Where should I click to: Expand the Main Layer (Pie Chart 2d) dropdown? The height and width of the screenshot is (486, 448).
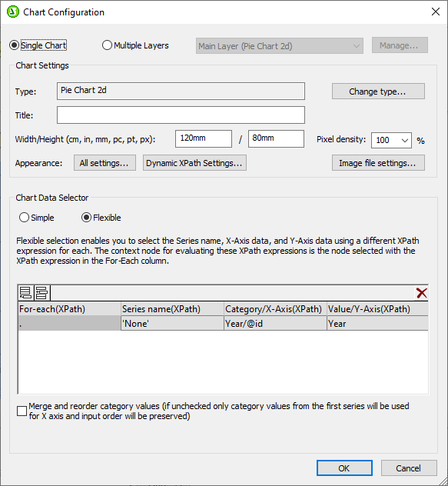(280, 46)
